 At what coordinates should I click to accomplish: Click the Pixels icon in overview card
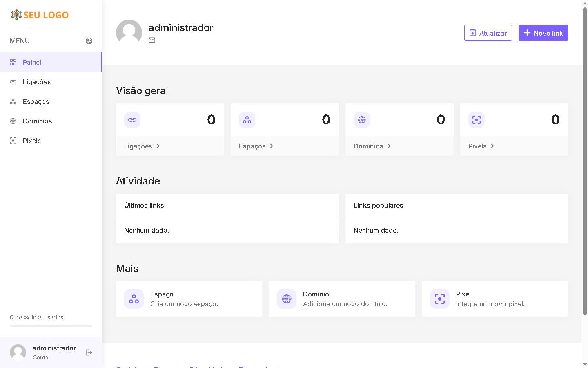click(x=477, y=120)
